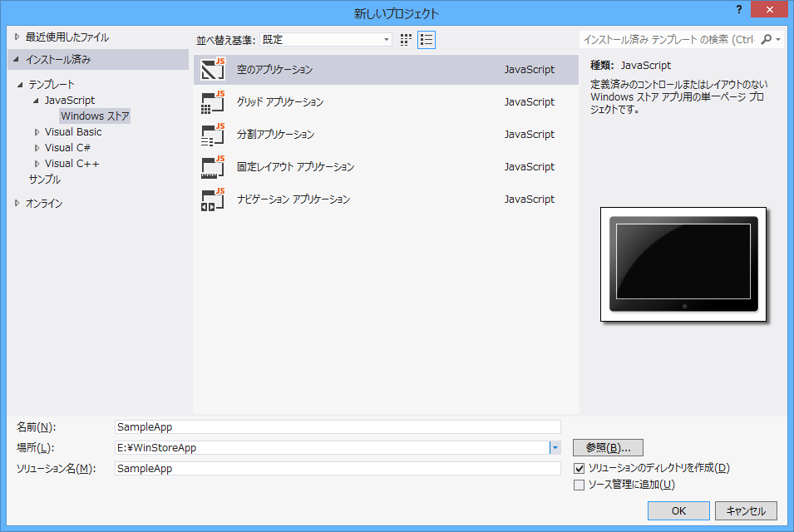Image resolution: width=794 pixels, height=532 pixels.
Task: Select Windows ストア tree item
Action: (x=95, y=116)
